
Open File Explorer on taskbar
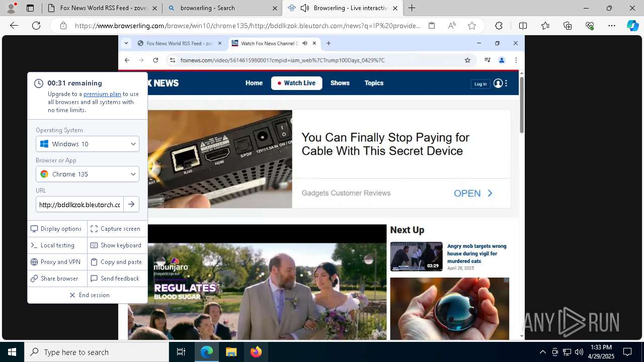(x=231, y=352)
